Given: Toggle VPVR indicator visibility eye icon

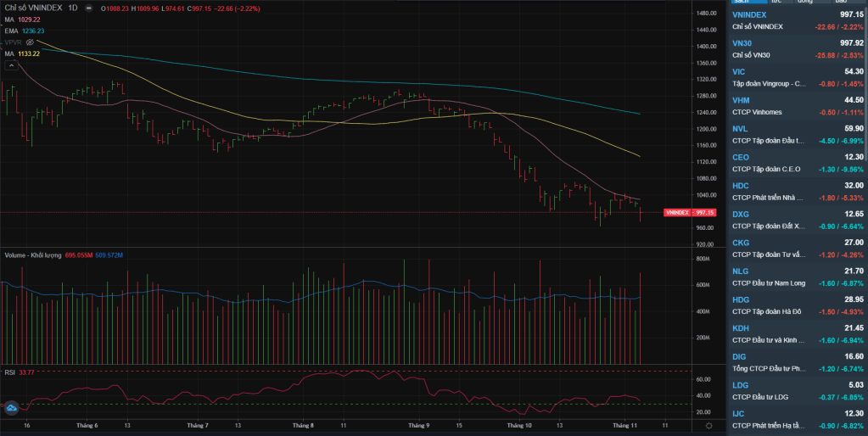Looking at the screenshot, I should 29,42.
